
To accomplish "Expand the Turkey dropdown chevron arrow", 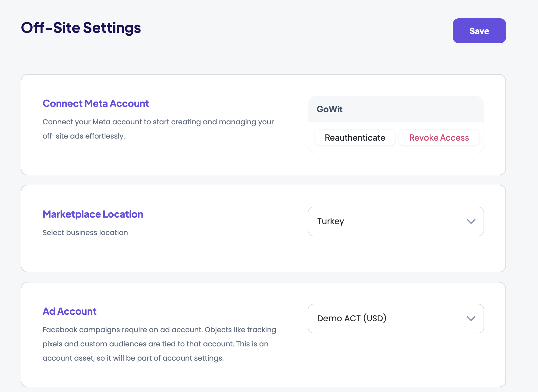I will (x=471, y=221).
